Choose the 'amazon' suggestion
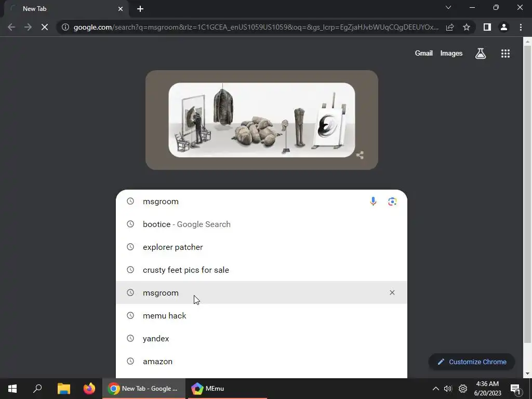 pos(262,362)
